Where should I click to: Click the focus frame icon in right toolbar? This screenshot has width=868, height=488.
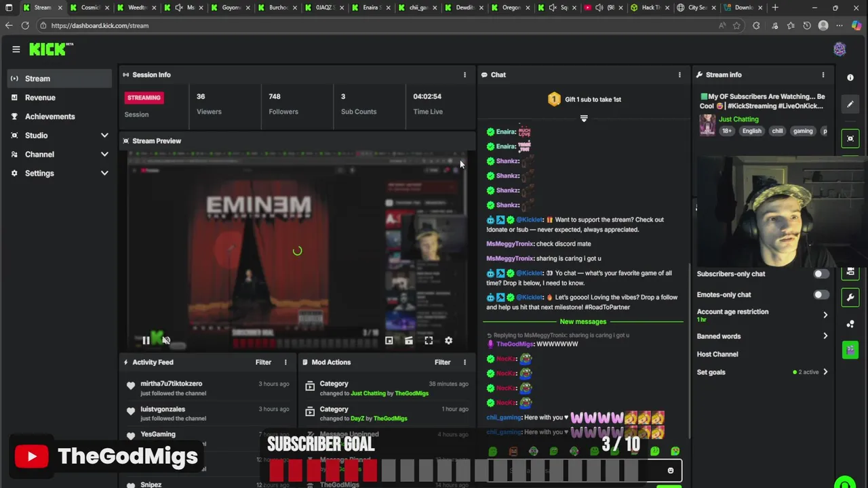(850, 138)
